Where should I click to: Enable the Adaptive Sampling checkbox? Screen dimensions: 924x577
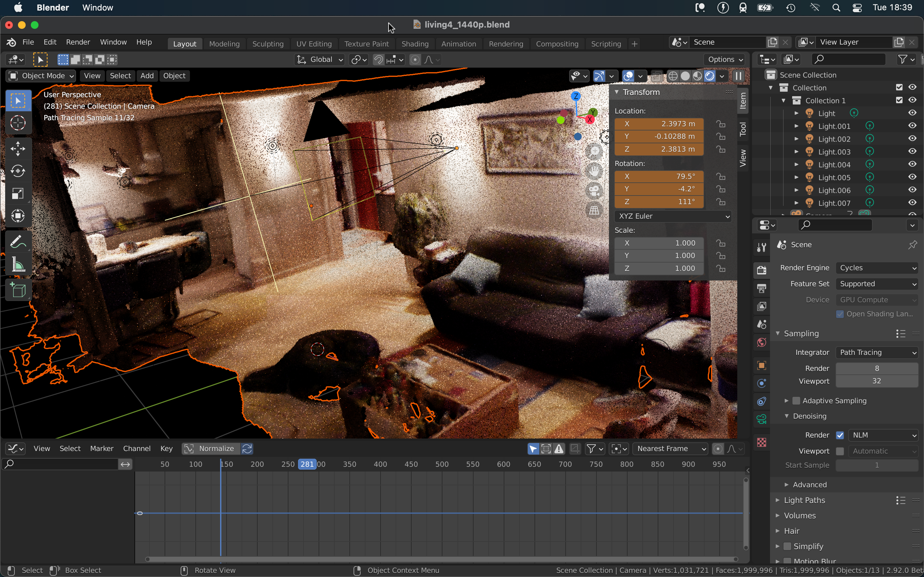click(x=796, y=401)
